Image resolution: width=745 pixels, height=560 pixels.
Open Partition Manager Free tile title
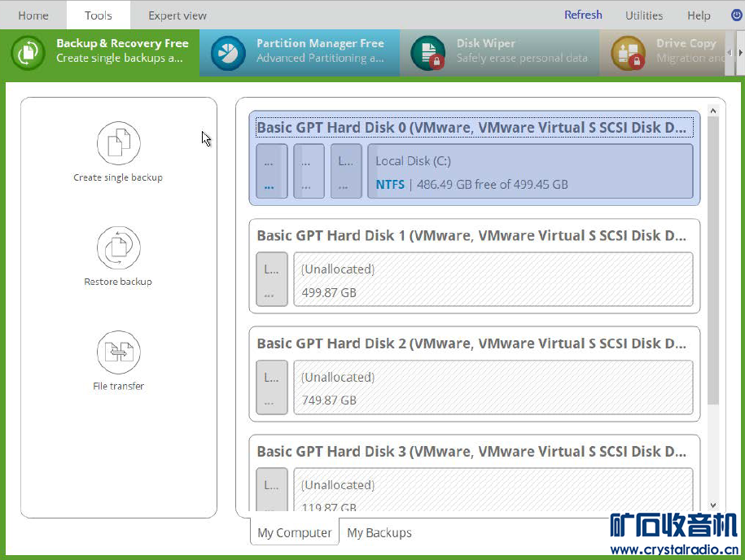(320, 43)
